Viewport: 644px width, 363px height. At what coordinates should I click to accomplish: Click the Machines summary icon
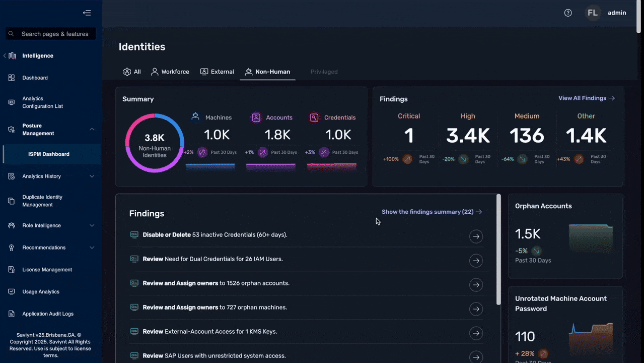click(195, 117)
